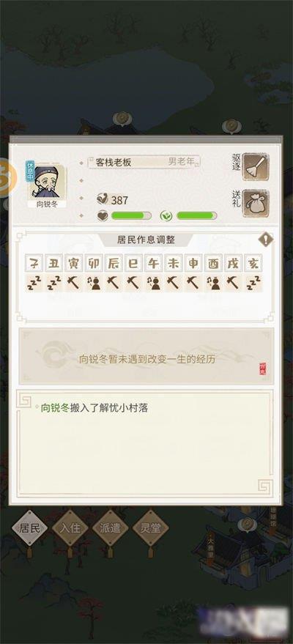293x644 pixels.
Task: Click the leisure icon under 卯 hour
Action: pos(94,284)
